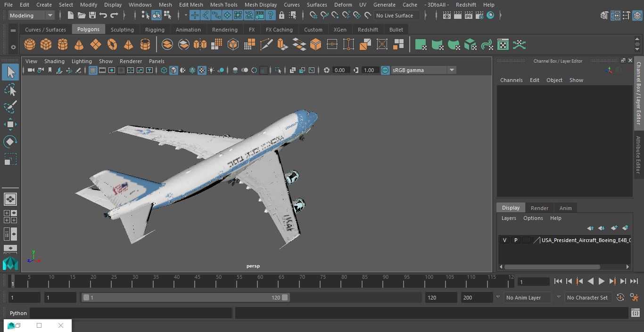
Task: Toggle layer playback P box
Action: tap(516, 240)
